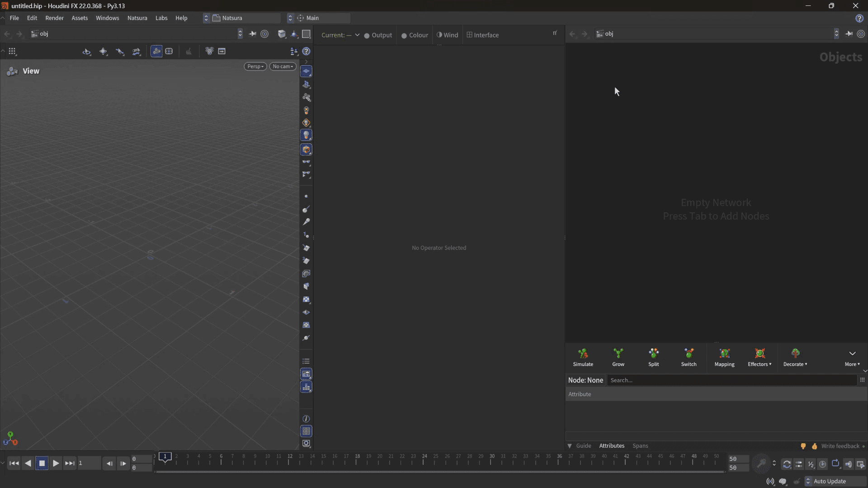Open the viewport help question icon
Viewport: 868px width, 488px height.
click(x=306, y=52)
